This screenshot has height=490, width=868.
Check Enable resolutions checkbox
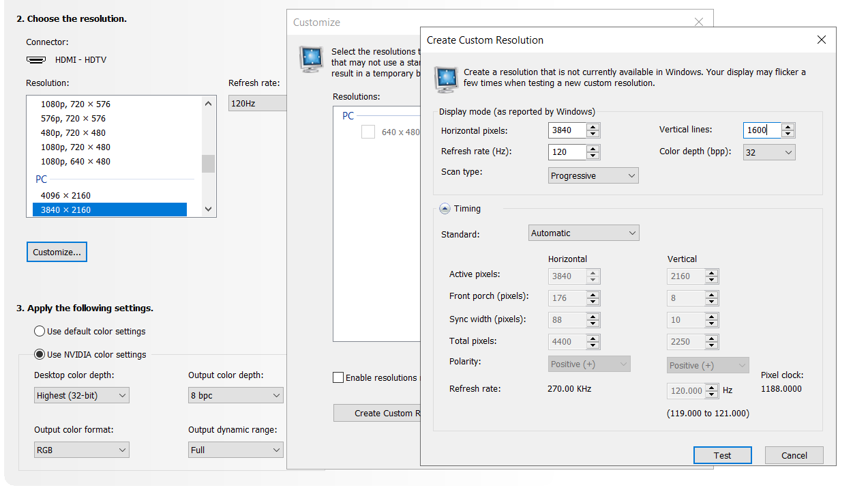coord(338,377)
